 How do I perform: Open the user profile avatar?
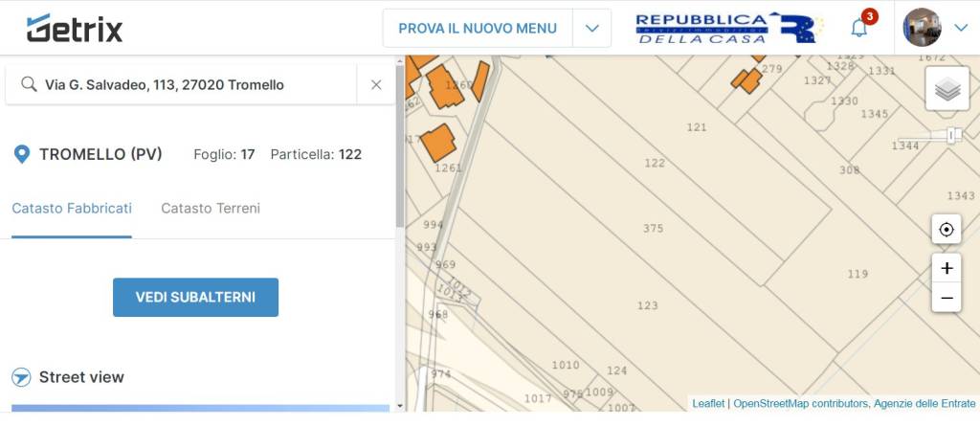(922, 28)
